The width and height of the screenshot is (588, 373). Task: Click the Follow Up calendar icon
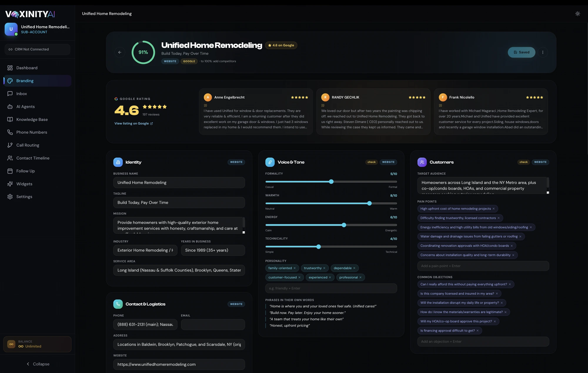[x=10, y=171]
